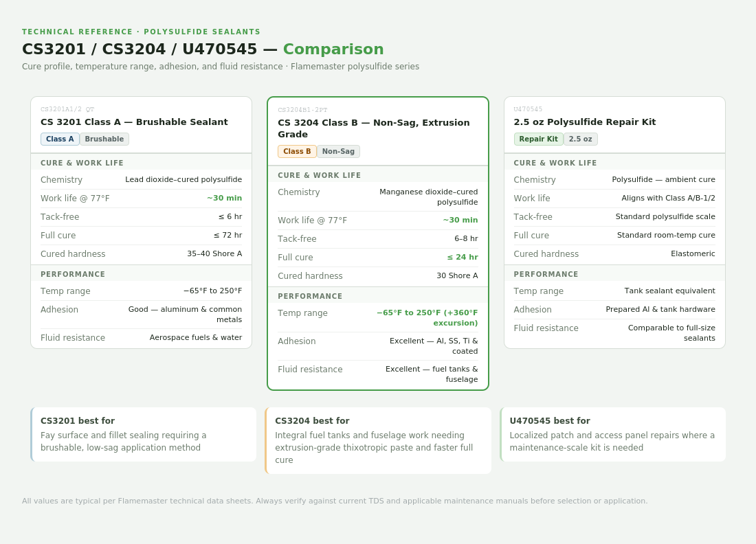
Task: Click the '2.5 oz' badge
Action: point(580,139)
